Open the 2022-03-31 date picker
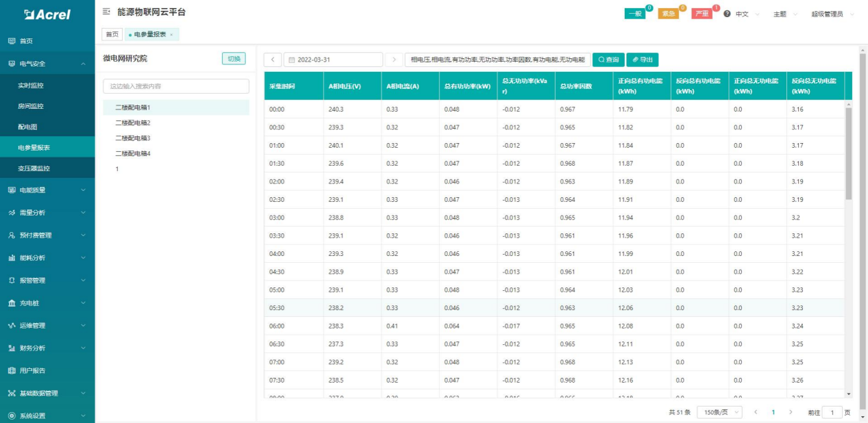This screenshot has height=423, width=868. click(x=333, y=60)
